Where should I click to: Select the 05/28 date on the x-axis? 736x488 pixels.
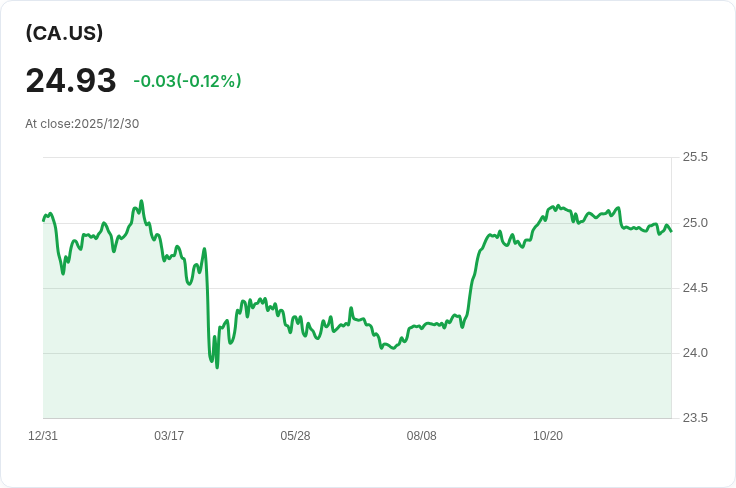point(295,436)
